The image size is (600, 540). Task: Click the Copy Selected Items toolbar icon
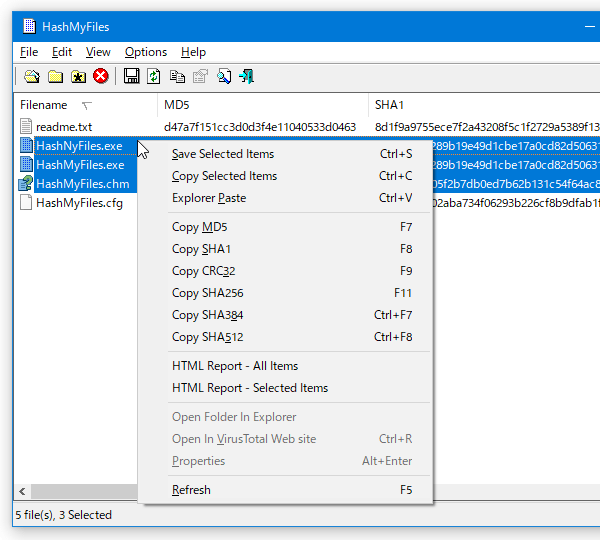177,77
